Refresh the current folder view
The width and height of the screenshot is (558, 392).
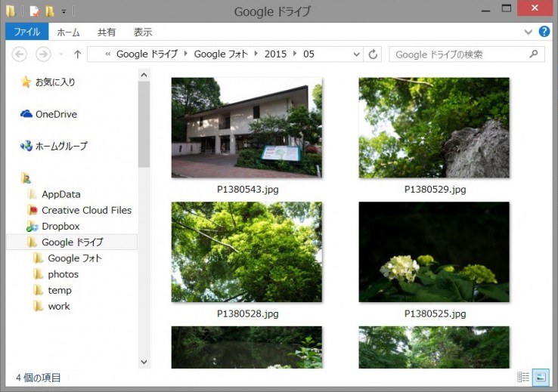click(373, 54)
